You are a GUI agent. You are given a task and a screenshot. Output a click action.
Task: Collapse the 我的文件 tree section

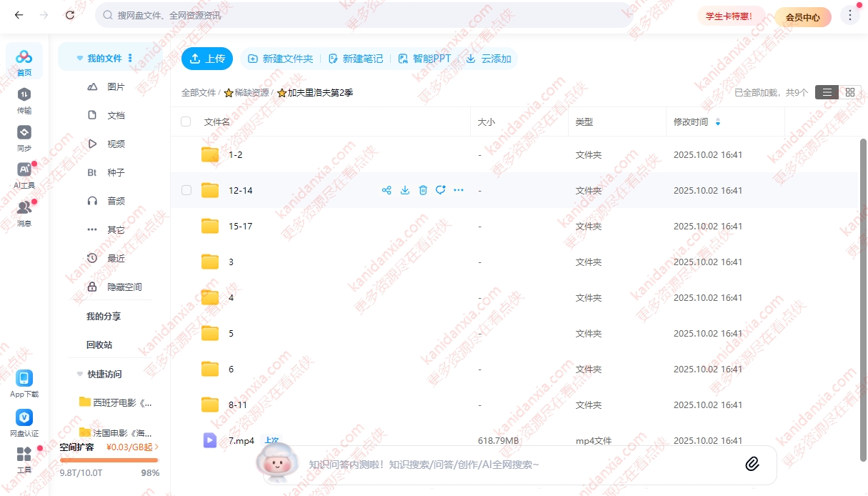[x=79, y=59]
